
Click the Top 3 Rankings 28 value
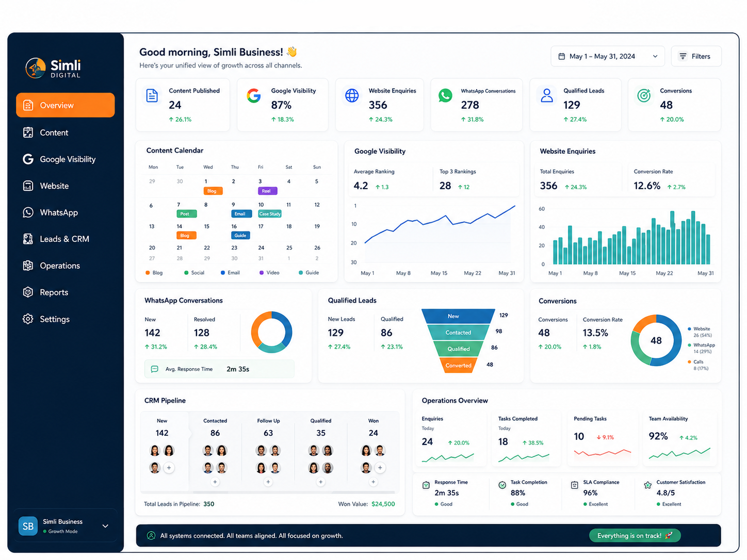pyautogui.click(x=445, y=186)
